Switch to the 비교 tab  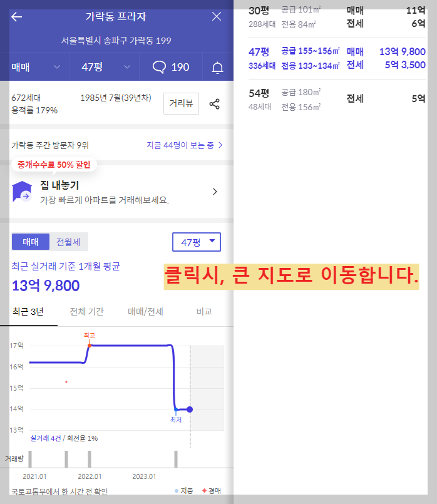click(x=204, y=311)
